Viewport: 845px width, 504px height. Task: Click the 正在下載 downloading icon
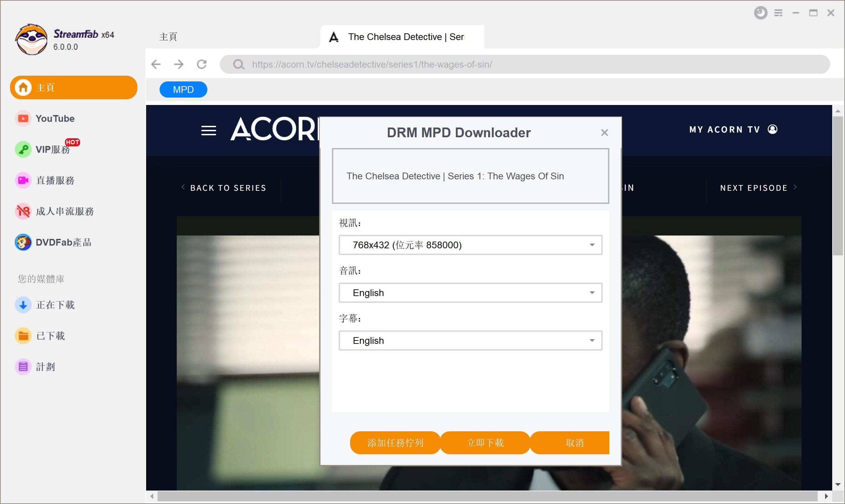point(23,305)
